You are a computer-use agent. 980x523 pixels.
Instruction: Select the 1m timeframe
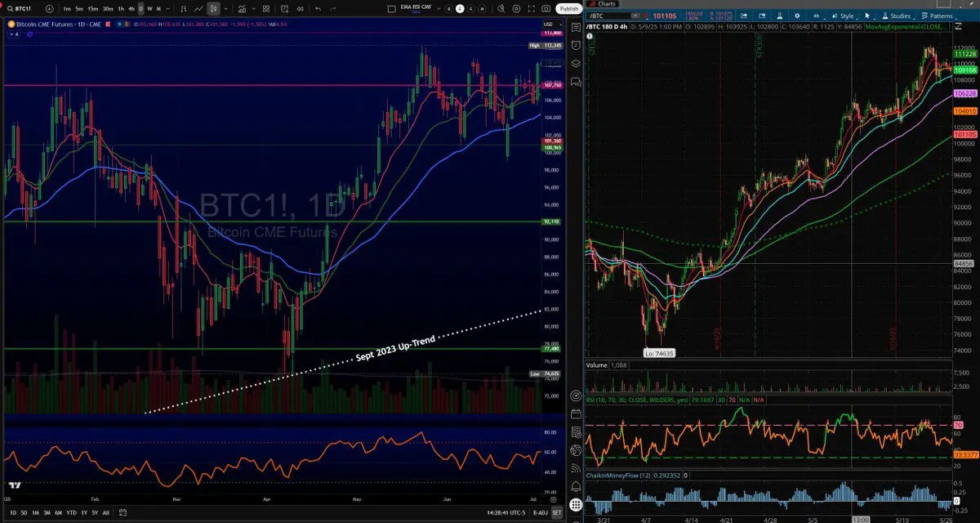pyautogui.click(x=67, y=8)
